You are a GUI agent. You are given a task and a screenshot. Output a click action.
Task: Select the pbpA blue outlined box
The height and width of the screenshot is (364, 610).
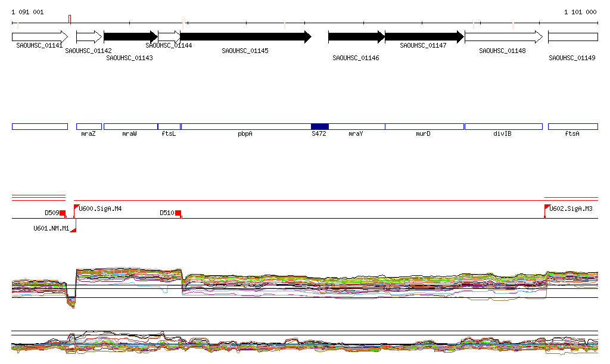click(245, 126)
